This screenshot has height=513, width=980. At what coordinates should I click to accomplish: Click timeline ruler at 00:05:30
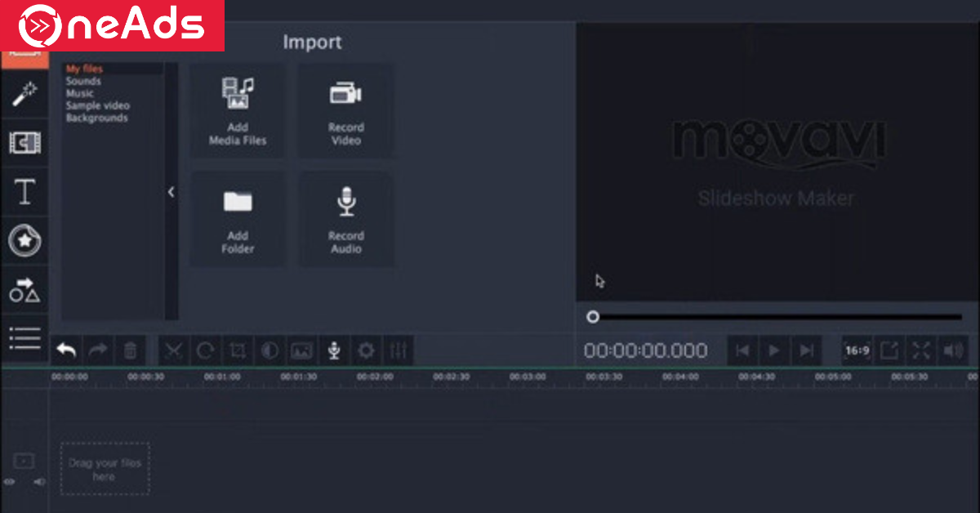click(x=909, y=377)
